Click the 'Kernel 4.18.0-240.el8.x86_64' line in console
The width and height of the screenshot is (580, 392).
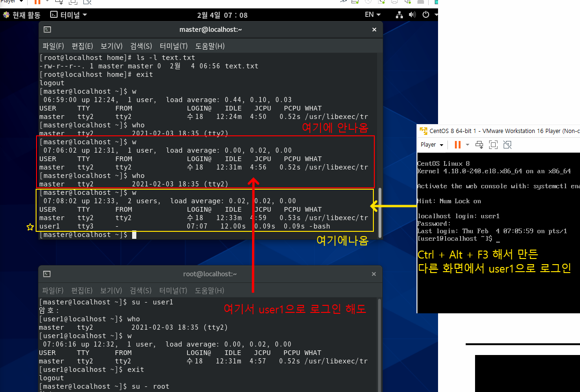pyautogui.click(x=494, y=171)
